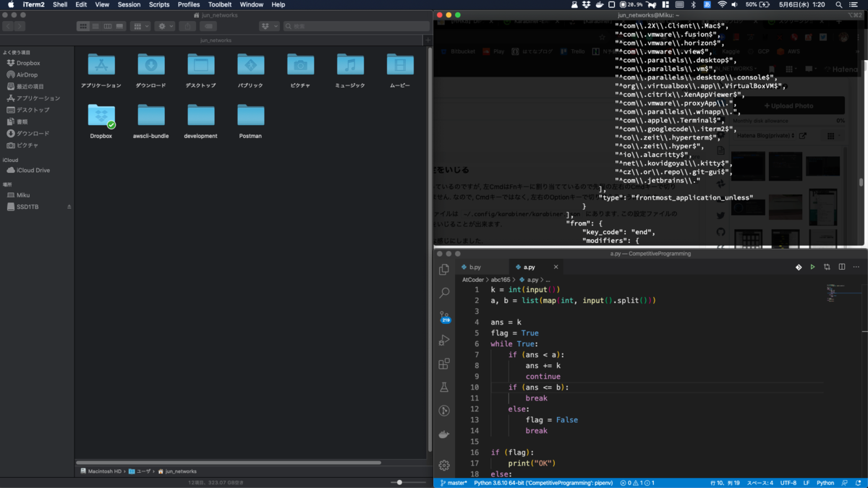Split the VS Code editor to the right

841,267
